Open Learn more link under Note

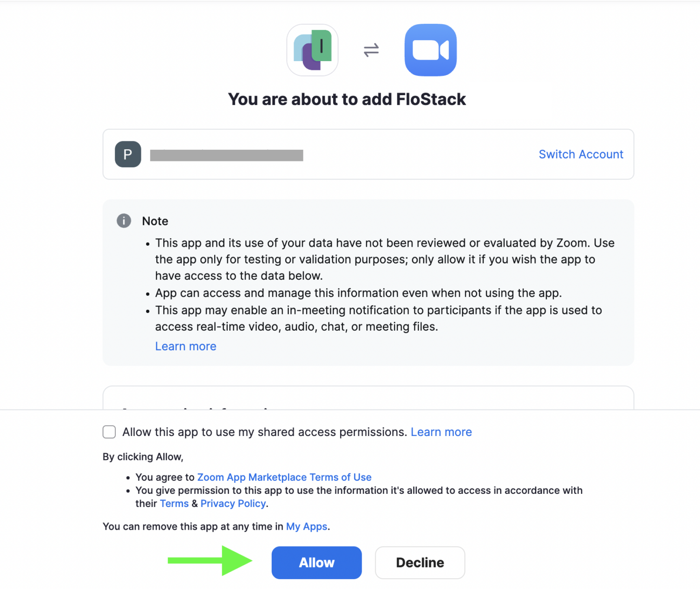point(186,346)
